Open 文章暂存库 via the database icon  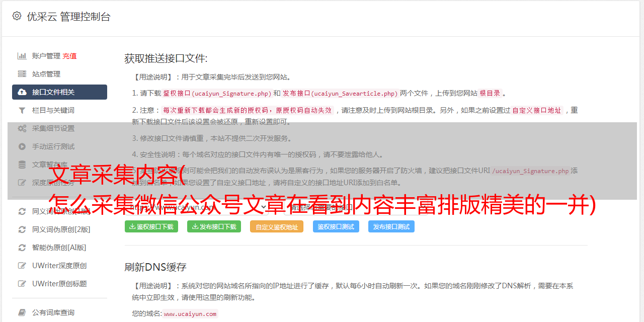(x=22, y=165)
